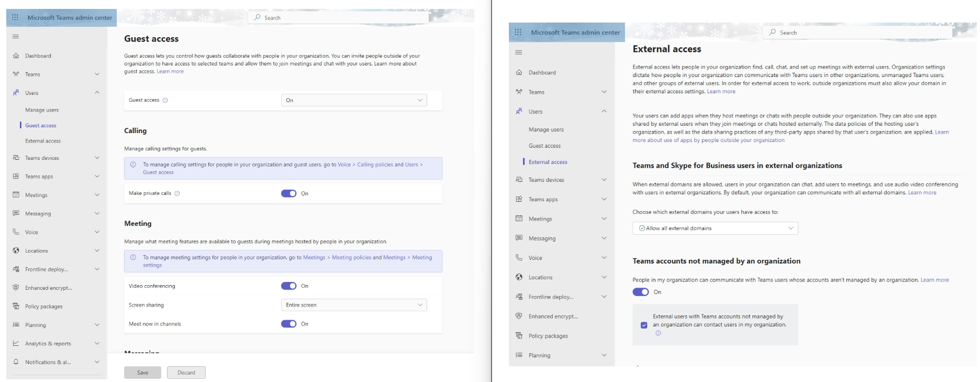The image size is (980, 382).
Task: Collapse navigation with hamburger icon in External access window
Action: (519, 52)
